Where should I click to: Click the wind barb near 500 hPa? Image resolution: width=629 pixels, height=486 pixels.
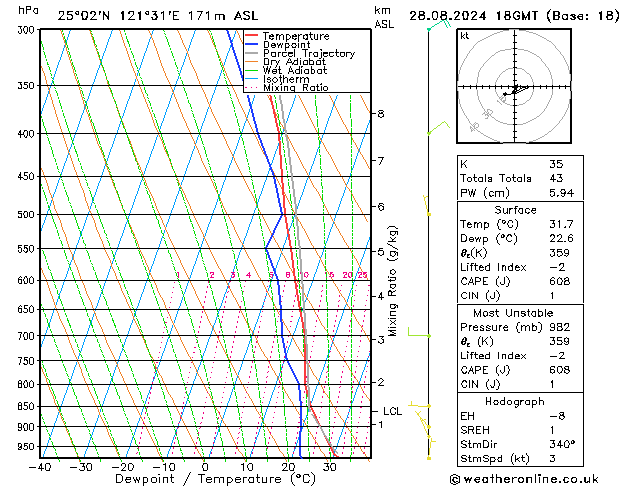428,206
